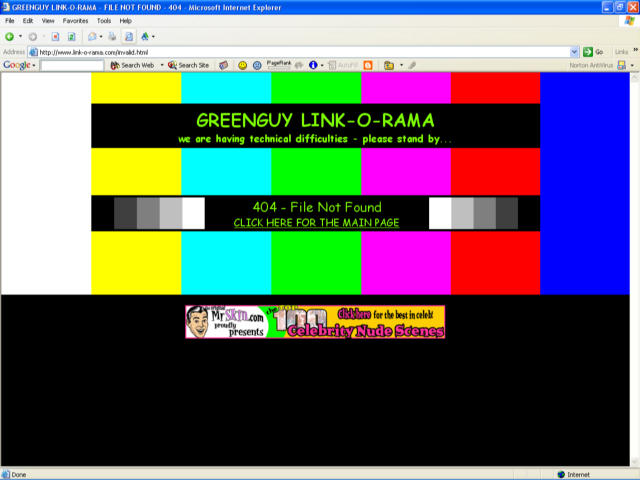
Task: Click the Blogger icon in Google toolbar
Action: click(x=368, y=65)
